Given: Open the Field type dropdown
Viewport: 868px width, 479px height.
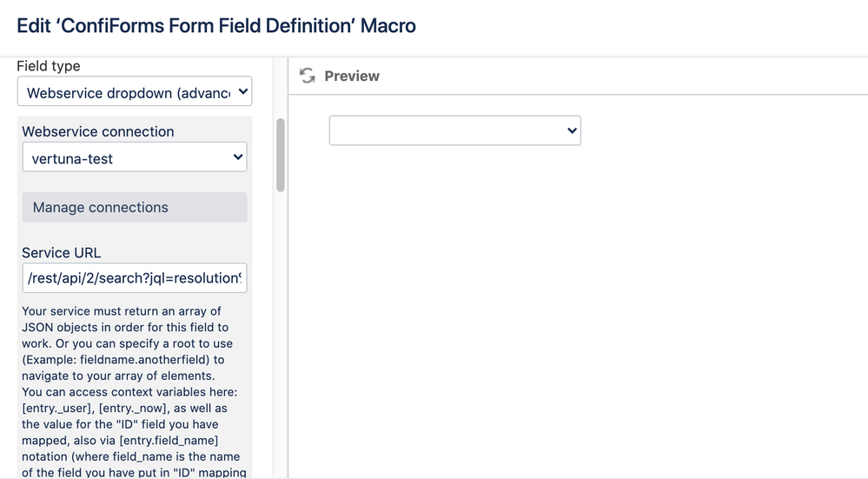Looking at the screenshot, I should 135,91.
